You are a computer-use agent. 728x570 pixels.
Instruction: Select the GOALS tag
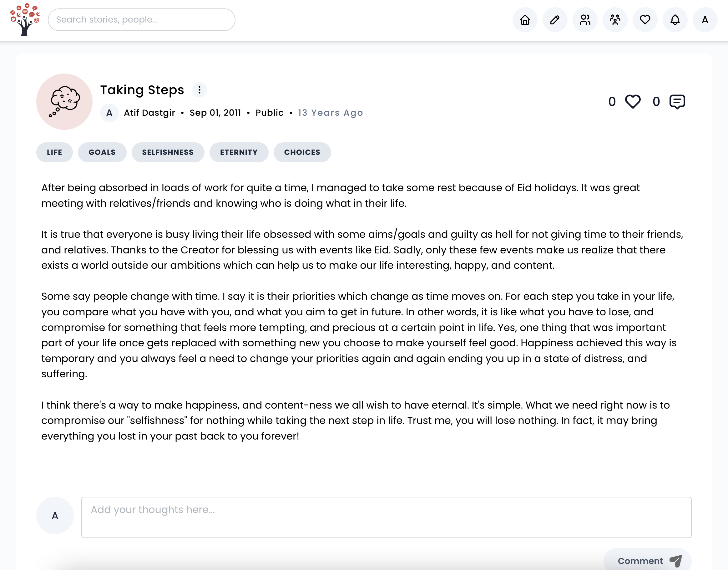coord(102,152)
